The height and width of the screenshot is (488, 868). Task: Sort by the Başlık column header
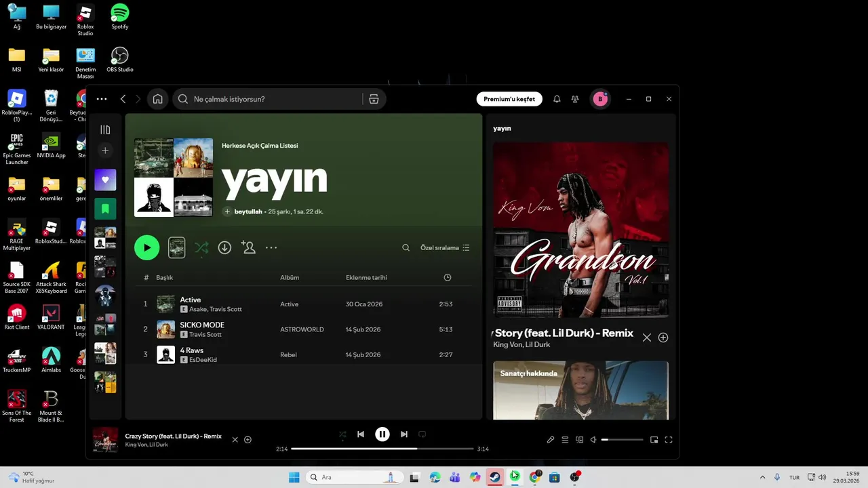pos(165,278)
